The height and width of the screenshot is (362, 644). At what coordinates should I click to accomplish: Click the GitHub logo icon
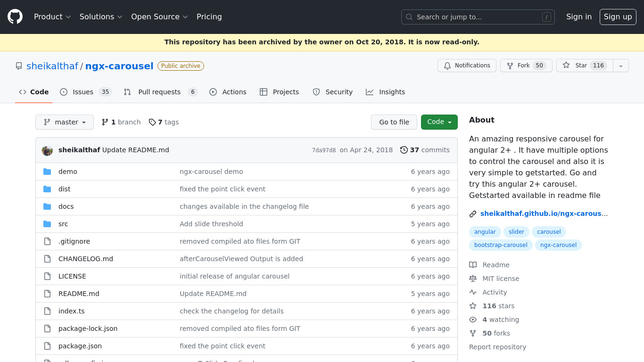pyautogui.click(x=15, y=17)
